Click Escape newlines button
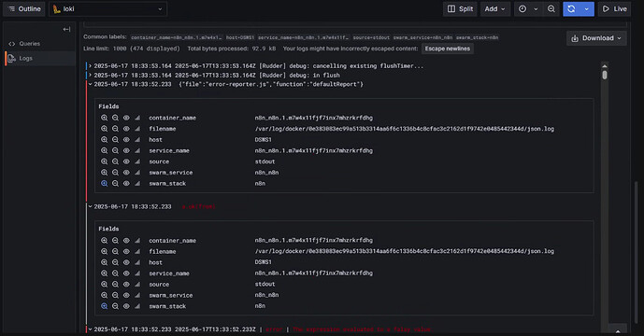Image resolution: width=644 pixels, height=336 pixels. [448, 49]
